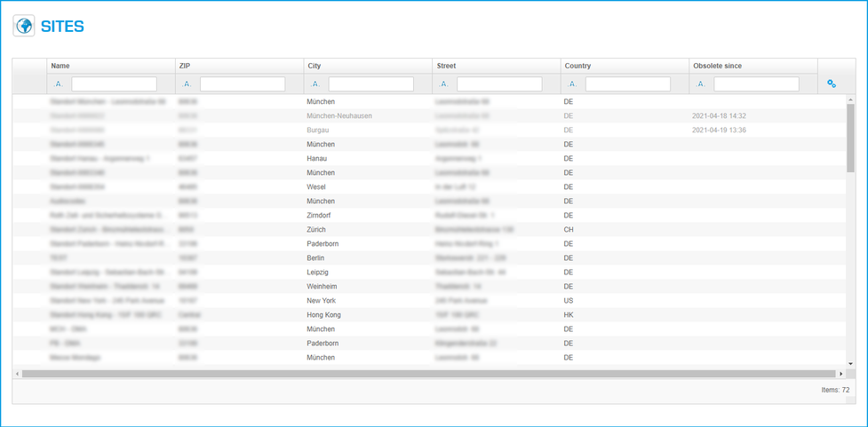Select the Leipzig city cell
This screenshot has width=868, height=427.
(x=368, y=273)
